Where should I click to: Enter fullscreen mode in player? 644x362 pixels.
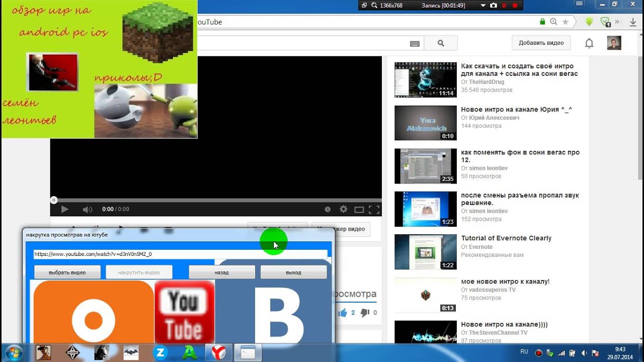(x=374, y=209)
